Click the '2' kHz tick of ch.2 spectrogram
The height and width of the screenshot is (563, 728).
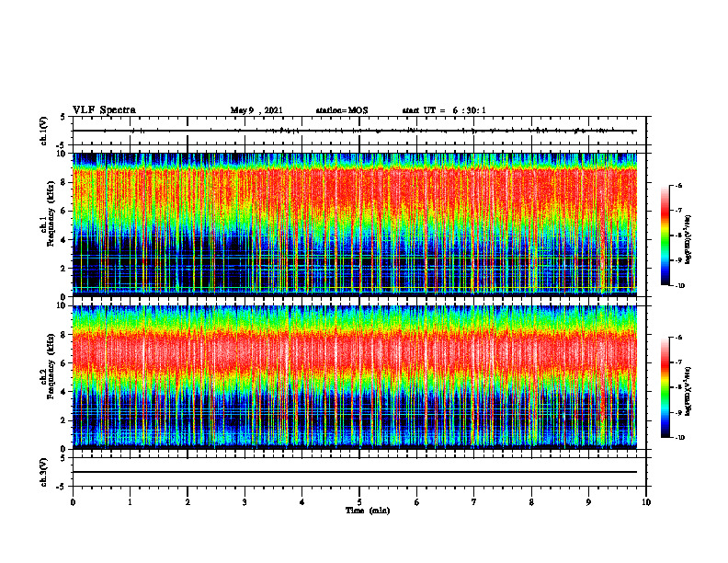click(65, 420)
